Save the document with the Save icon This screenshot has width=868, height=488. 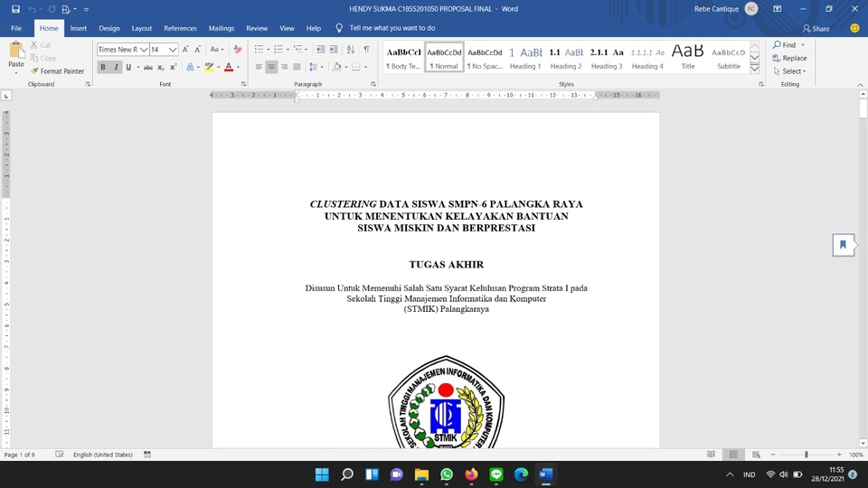(x=15, y=9)
